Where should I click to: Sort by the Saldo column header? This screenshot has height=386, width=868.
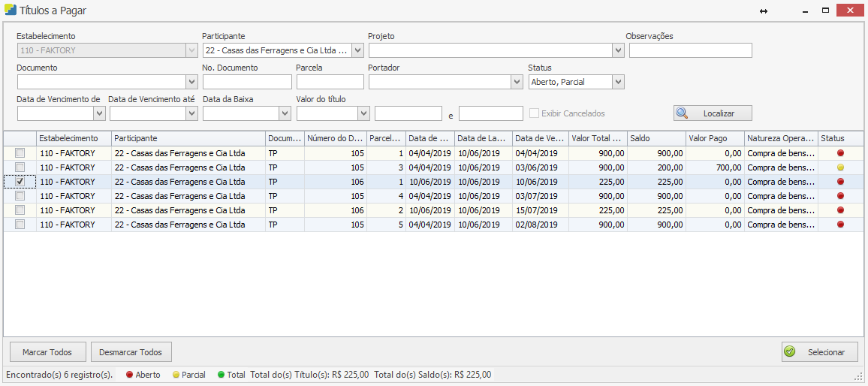[x=656, y=139]
